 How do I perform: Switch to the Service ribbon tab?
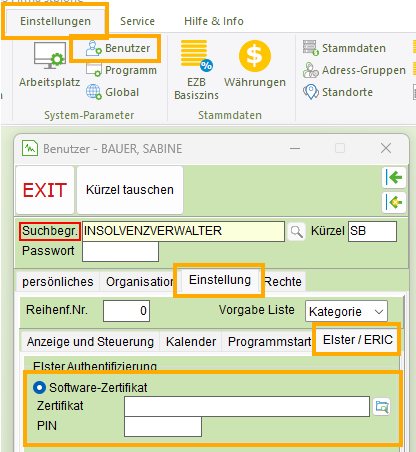(137, 21)
